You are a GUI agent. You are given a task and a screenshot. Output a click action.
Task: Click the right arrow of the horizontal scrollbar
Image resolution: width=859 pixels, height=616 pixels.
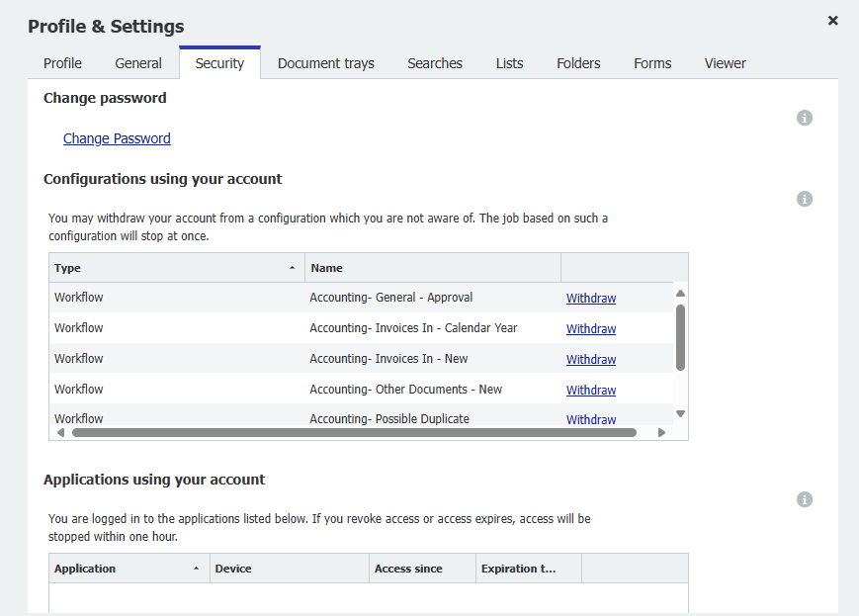point(661,431)
